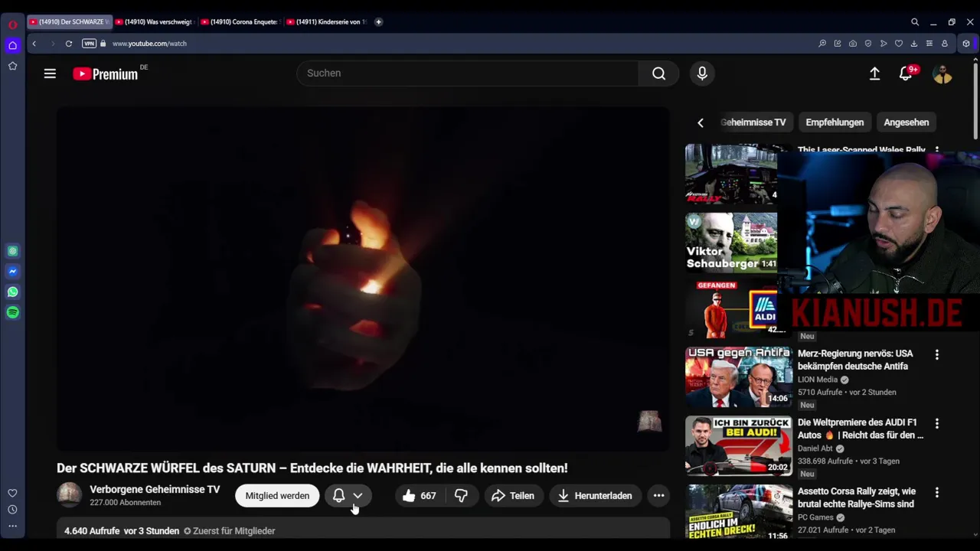Select the Angesehen filter chip
The height and width of the screenshot is (551, 980).
pos(906,122)
